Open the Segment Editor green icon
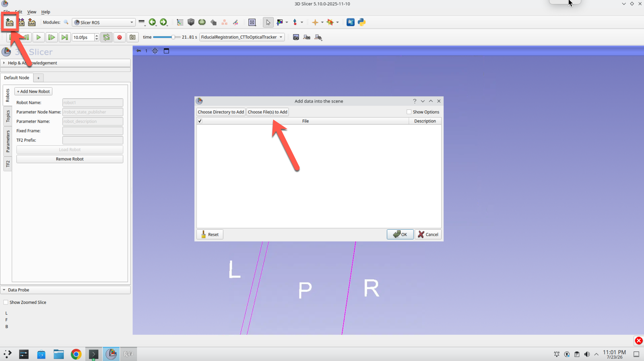Viewport: 644px width, 361px height. pyautogui.click(x=202, y=22)
